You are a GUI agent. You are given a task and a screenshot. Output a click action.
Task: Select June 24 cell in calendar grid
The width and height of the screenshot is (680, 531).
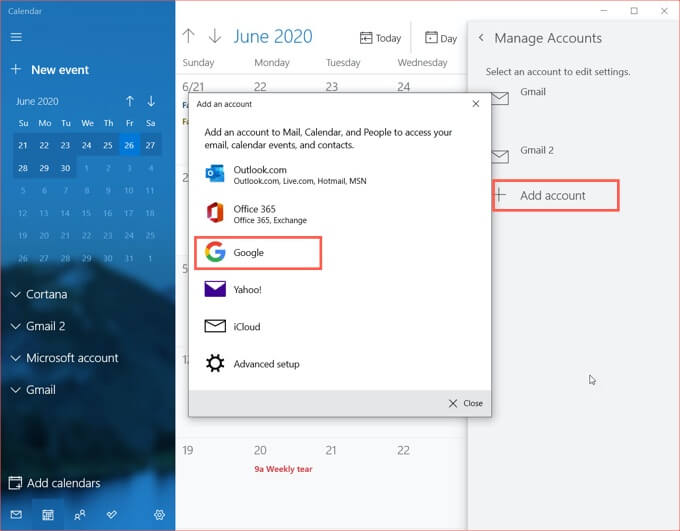403,87
